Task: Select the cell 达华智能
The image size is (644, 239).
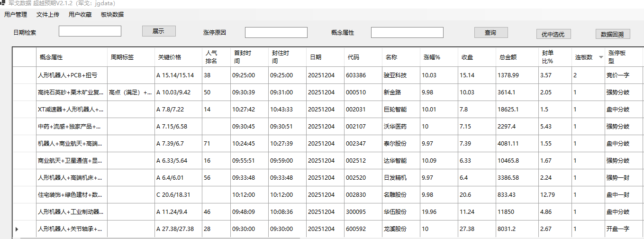Action: [x=401, y=161]
